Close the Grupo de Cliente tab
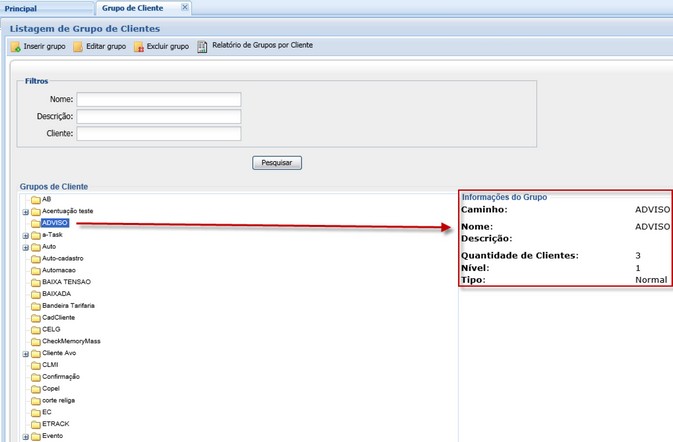The image size is (673, 442). (183, 8)
